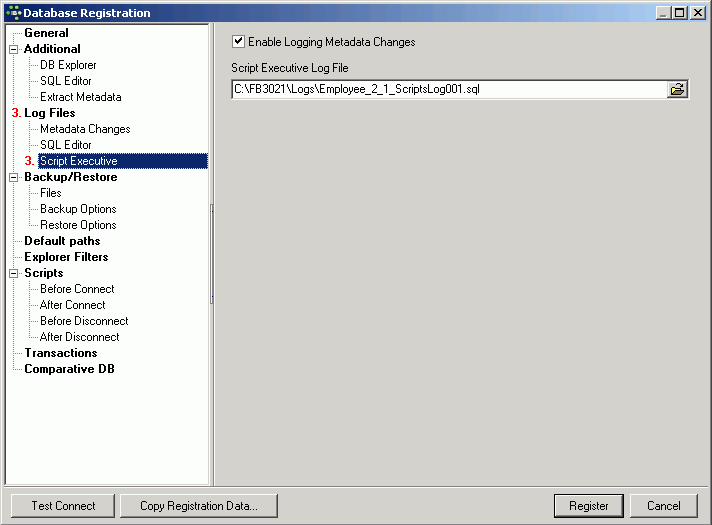The height and width of the screenshot is (525, 712).
Task: Click the Register button
Action: click(x=588, y=505)
